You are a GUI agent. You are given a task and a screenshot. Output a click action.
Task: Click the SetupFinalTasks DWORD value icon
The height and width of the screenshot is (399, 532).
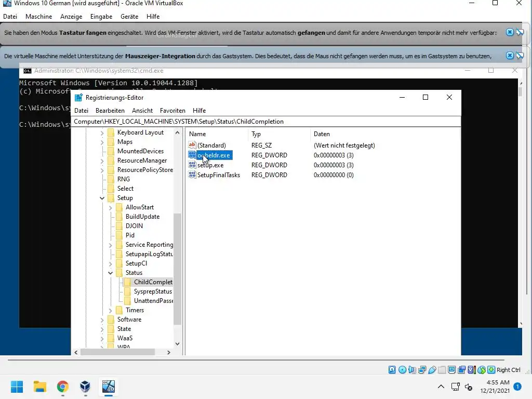tap(192, 175)
